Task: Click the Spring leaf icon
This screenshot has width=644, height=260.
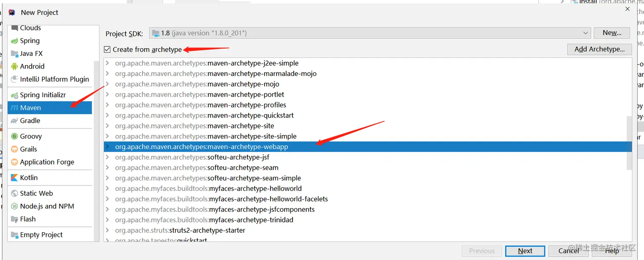Action: coord(14,41)
